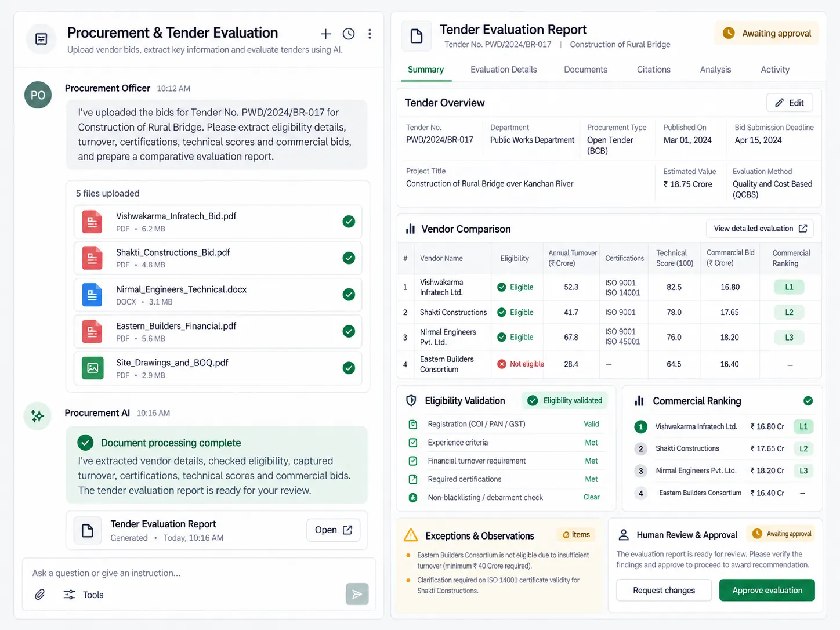Click Open on the Tender Evaluation Report card
Screen dimensions: 840x630
coord(333,530)
